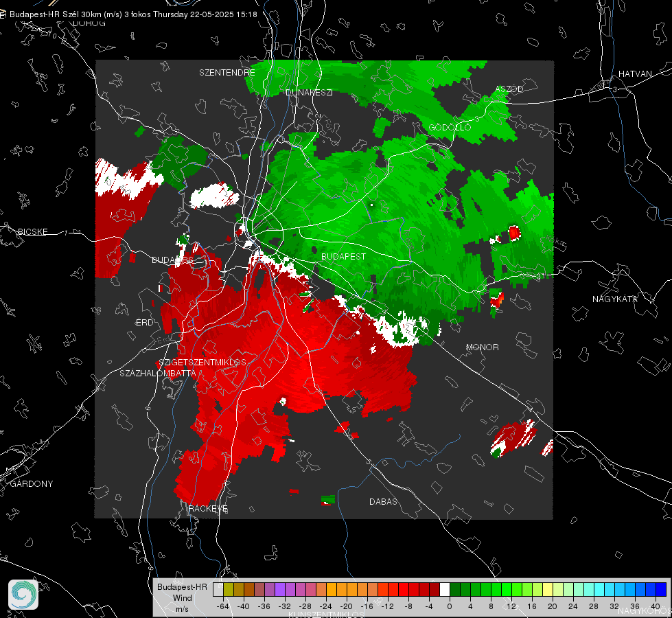This screenshot has width=672, height=618.
Task: Click the BUDAÖRS town label
Action: [x=173, y=260]
